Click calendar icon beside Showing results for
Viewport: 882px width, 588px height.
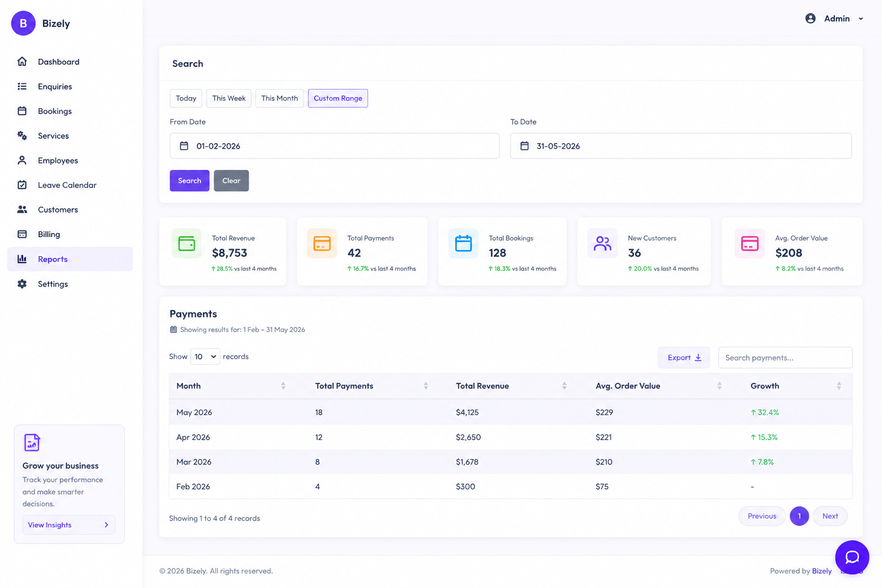click(x=173, y=330)
